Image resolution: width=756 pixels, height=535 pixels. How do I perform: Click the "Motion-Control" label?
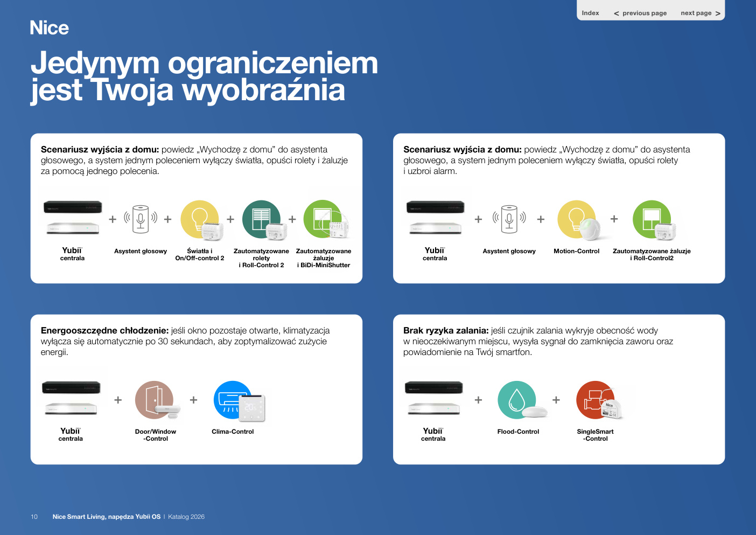(577, 251)
